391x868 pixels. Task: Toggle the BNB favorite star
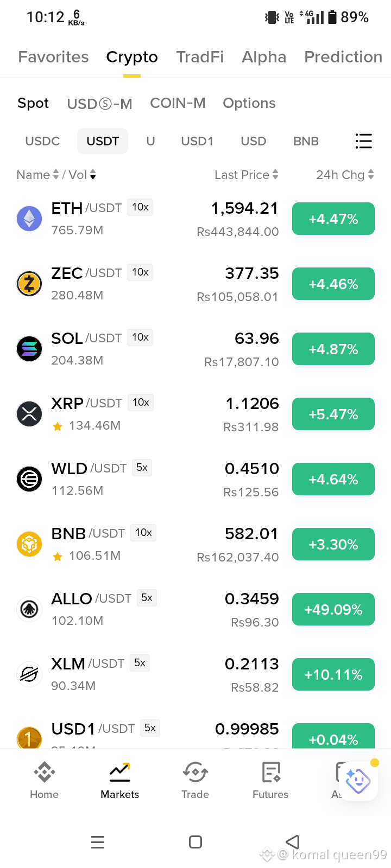point(58,557)
